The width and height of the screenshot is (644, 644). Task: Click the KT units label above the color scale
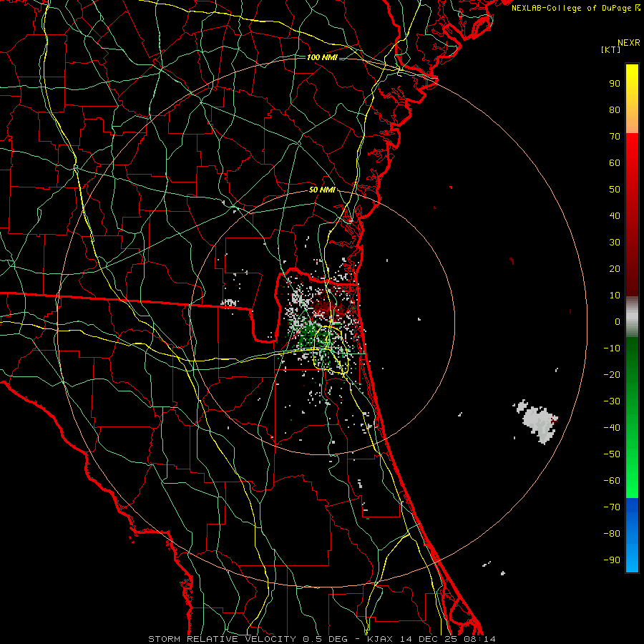tap(610, 49)
